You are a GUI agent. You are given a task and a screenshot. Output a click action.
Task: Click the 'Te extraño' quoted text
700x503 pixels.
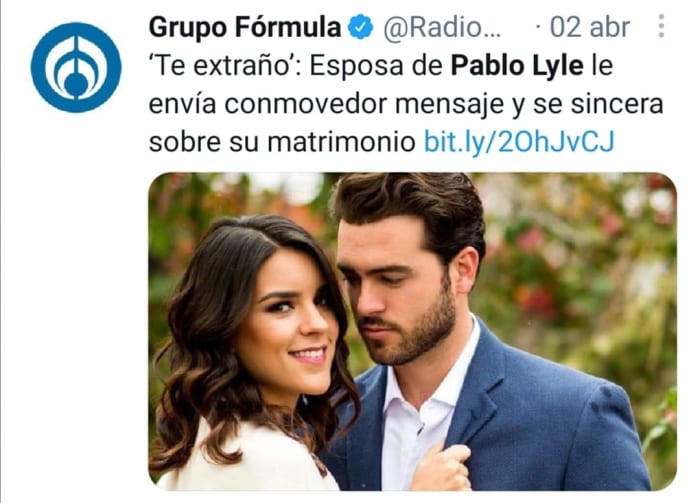click(225, 66)
